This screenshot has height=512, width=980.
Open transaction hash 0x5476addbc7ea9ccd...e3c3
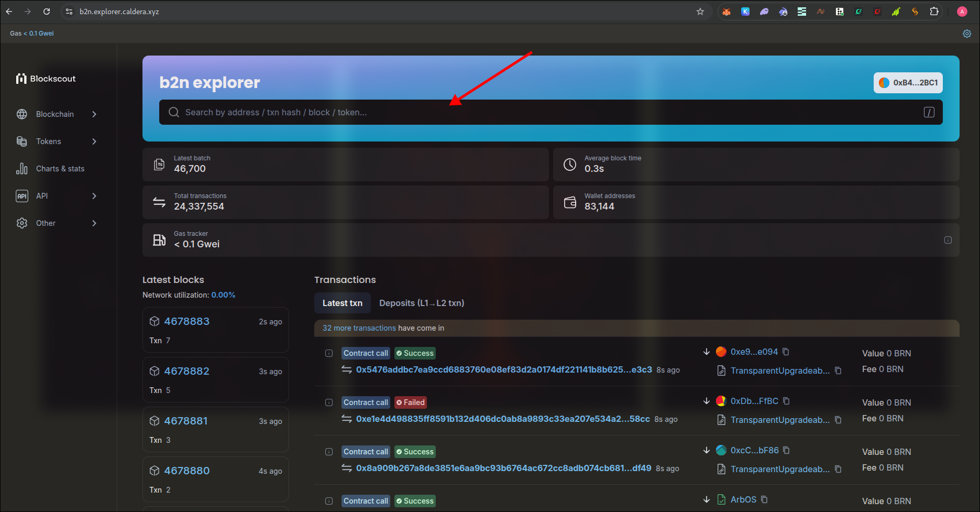tap(504, 369)
